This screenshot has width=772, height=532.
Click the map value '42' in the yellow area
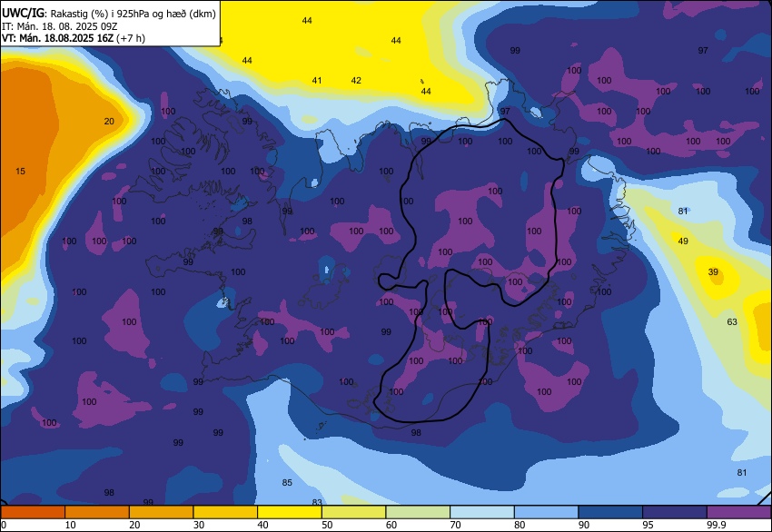356,80
